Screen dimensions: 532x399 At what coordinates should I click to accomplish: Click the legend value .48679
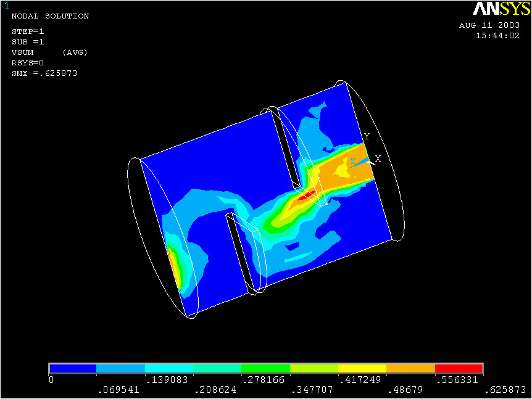coord(405,390)
